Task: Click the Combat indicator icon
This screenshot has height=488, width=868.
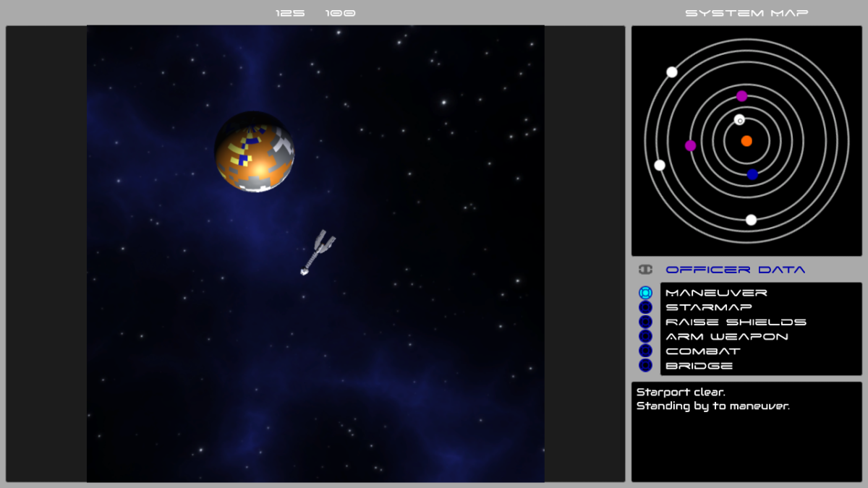Action: click(x=646, y=350)
